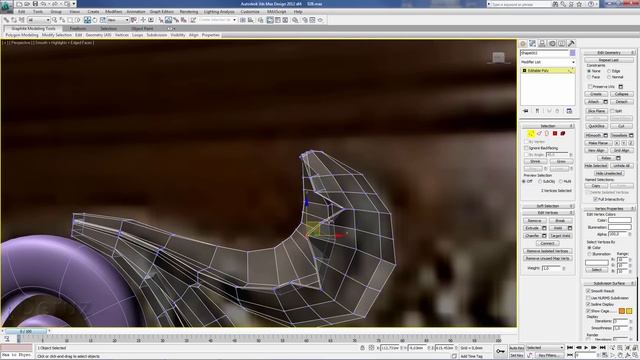Collapse the Vertex Properties rollout
Image resolution: width=640 pixels, height=360 pixels.
[x=609, y=209]
